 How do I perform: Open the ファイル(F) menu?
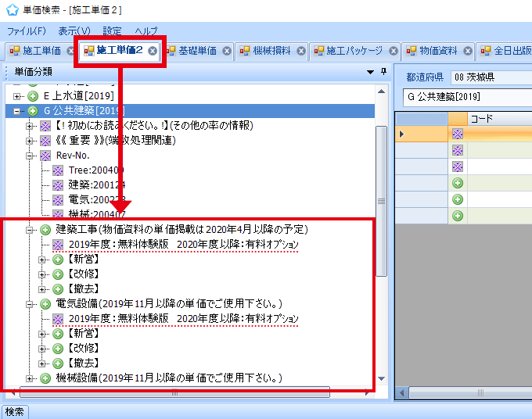point(26,31)
